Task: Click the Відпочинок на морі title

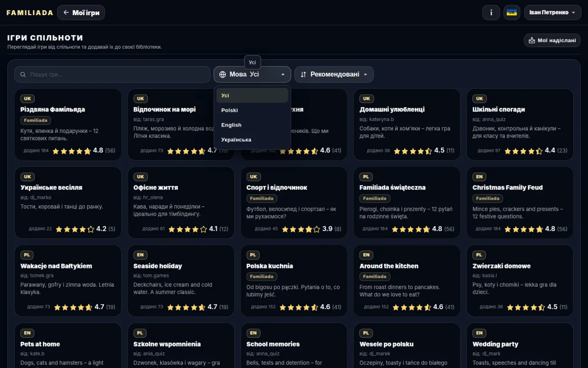Action: 165,109
